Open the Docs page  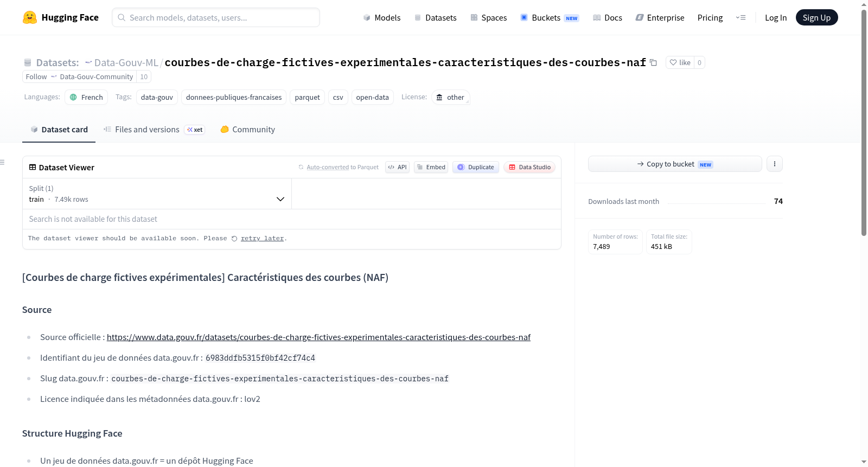[x=608, y=17]
